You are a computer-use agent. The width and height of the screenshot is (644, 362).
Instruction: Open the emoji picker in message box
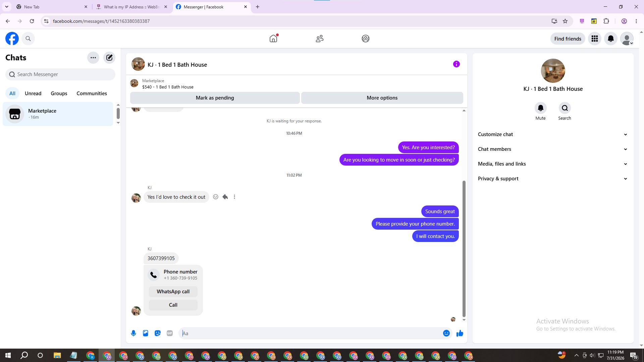click(446, 333)
